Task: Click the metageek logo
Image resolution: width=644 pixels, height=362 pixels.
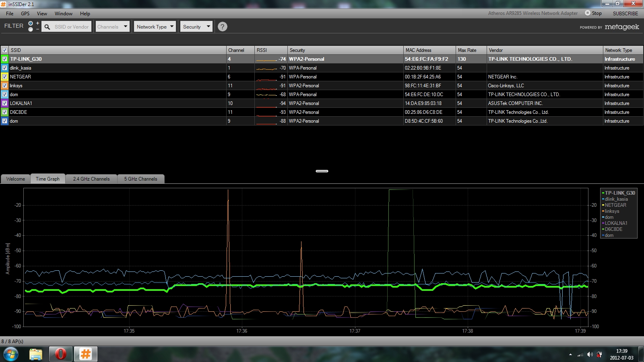Action: [621, 27]
